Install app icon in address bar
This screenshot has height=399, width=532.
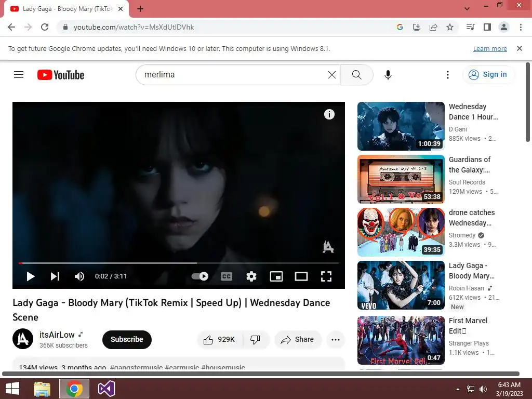[x=417, y=27]
